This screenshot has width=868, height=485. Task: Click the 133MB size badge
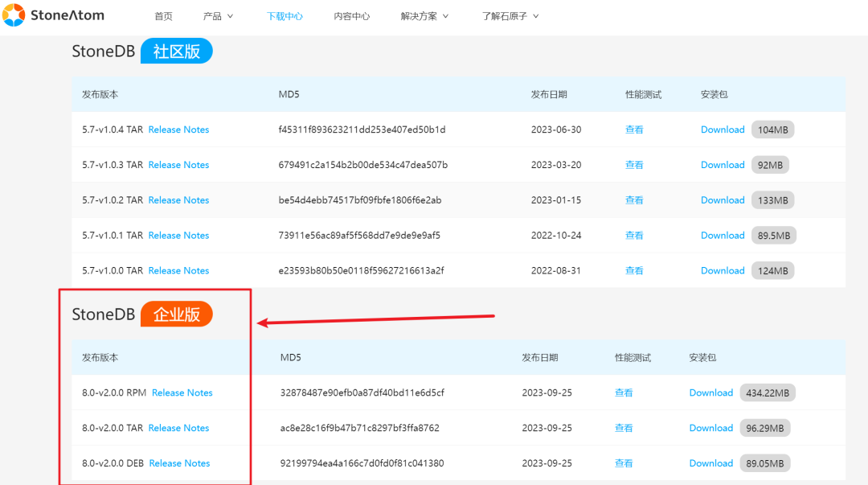(x=773, y=200)
